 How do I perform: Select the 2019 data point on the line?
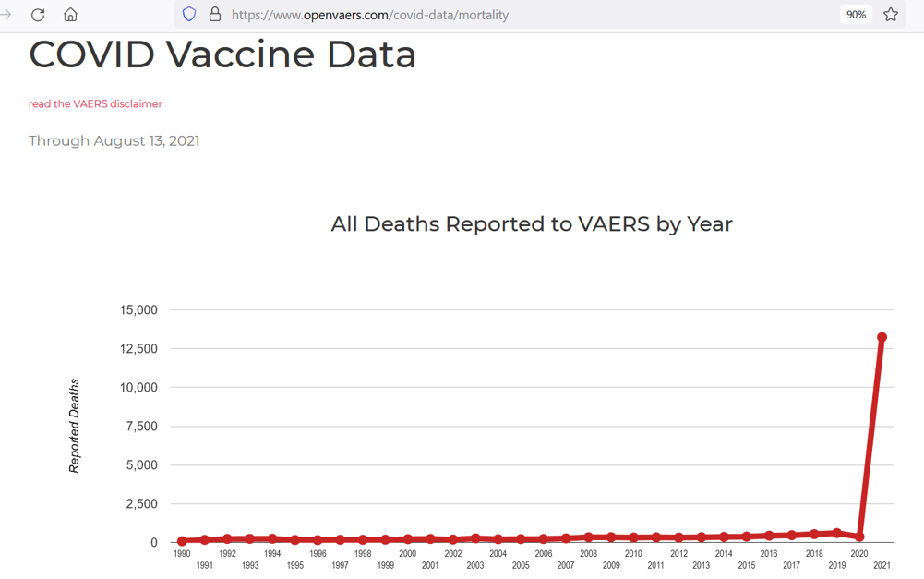click(837, 533)
